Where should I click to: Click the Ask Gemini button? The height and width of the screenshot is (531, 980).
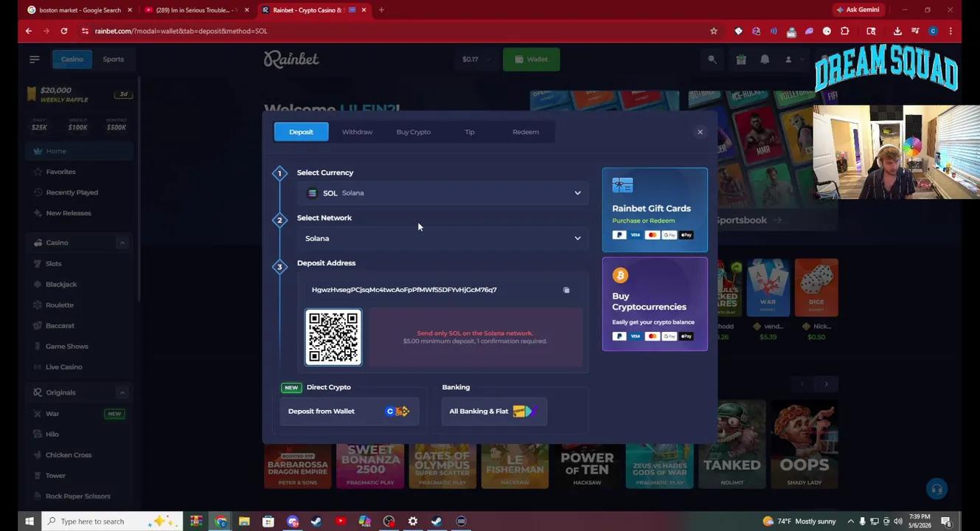click(858, 10)
